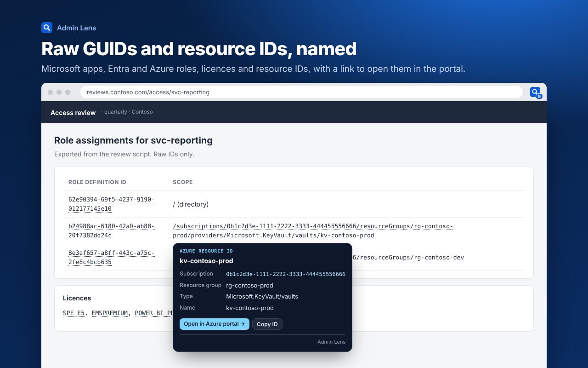588x368 pixels.
Task: Click the "Role assignments for svc-reporting" heading
Action: pos(133,140)
